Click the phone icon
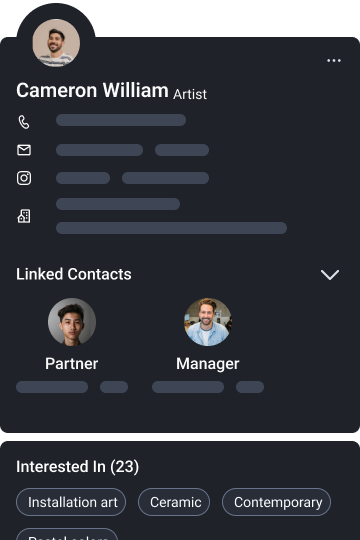Screen dimensions: 360x540 24,122
